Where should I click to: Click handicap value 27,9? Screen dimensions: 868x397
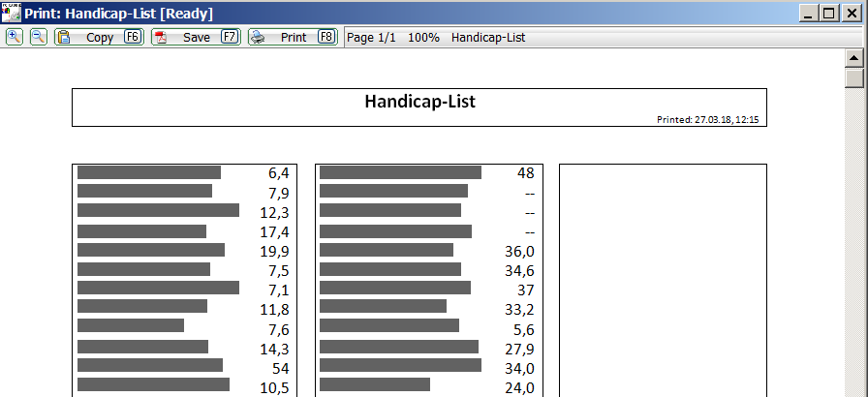[x=520, y=349]
